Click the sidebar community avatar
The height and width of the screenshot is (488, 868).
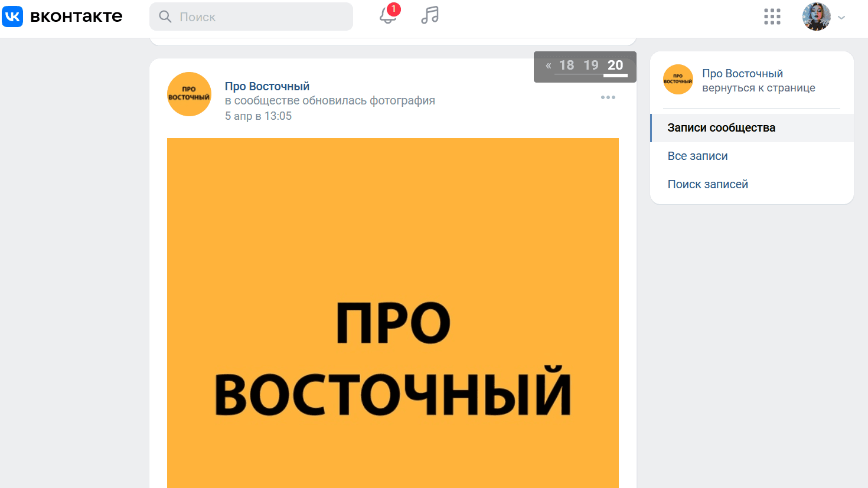coord(678,80)
